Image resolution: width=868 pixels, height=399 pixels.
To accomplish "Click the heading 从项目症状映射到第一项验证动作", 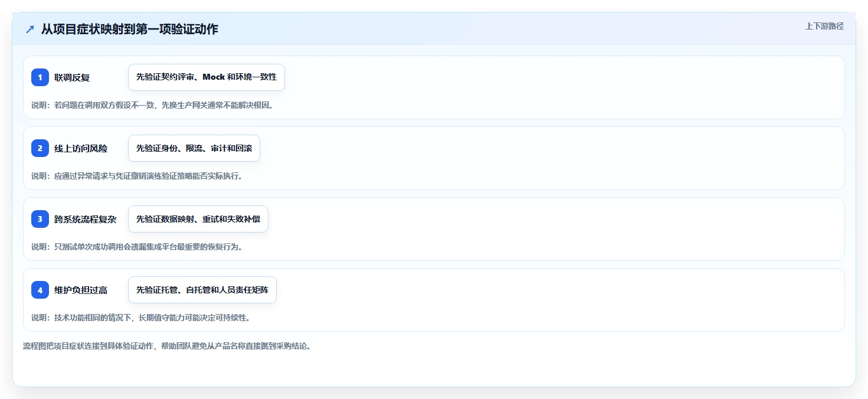I will click(129, 30).
